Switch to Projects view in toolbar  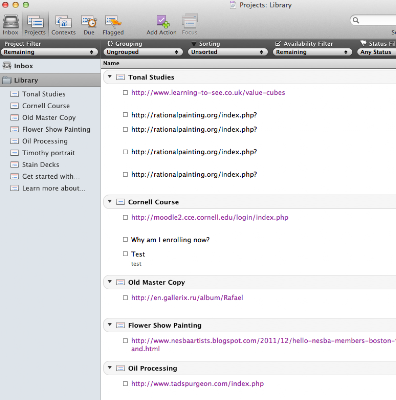coord(35,25)
